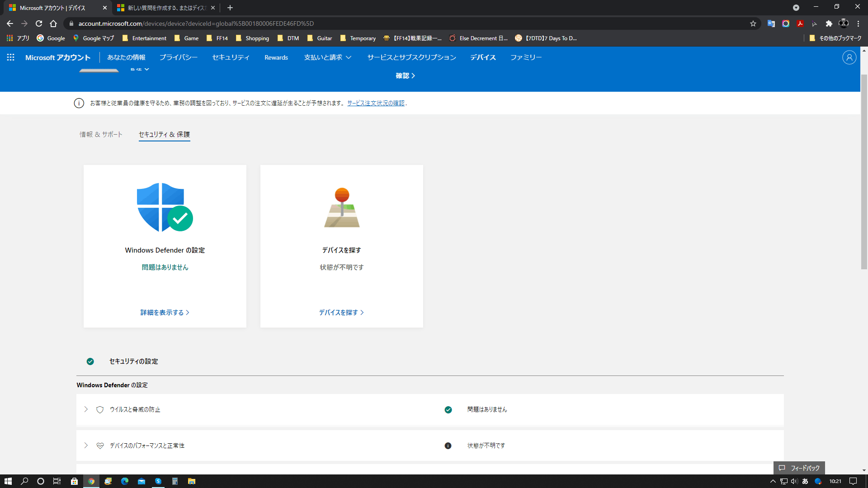Click the virus protection shield icon

[x=100, y=409]
